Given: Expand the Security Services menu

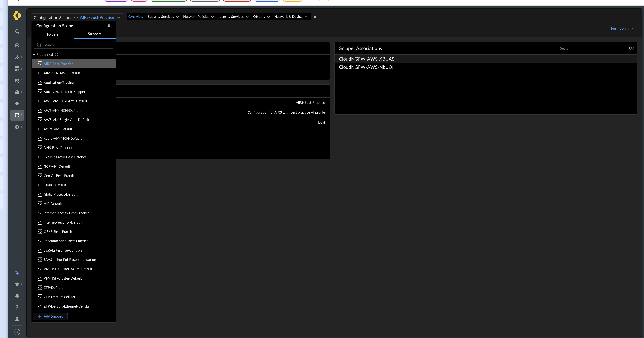Looking at the screenshot, I should click(x=163, y=17).
